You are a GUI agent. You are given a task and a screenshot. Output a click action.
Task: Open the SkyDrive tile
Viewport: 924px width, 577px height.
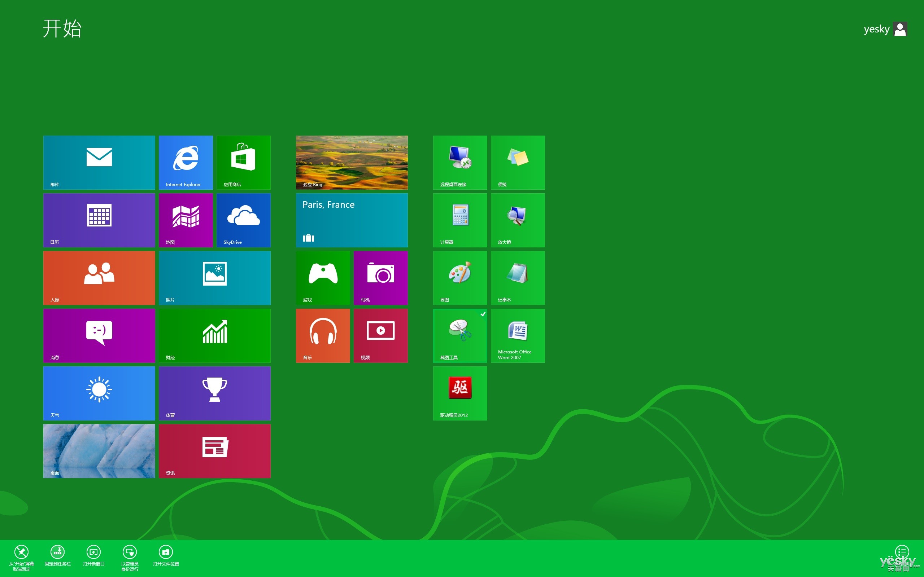(x=243, y=220)
